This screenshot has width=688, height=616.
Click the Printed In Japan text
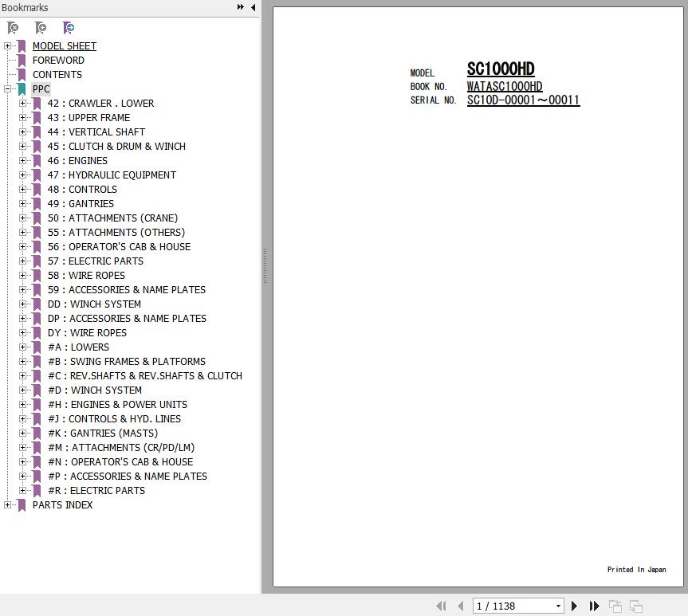pyautogui.click(x=637, y=570)
